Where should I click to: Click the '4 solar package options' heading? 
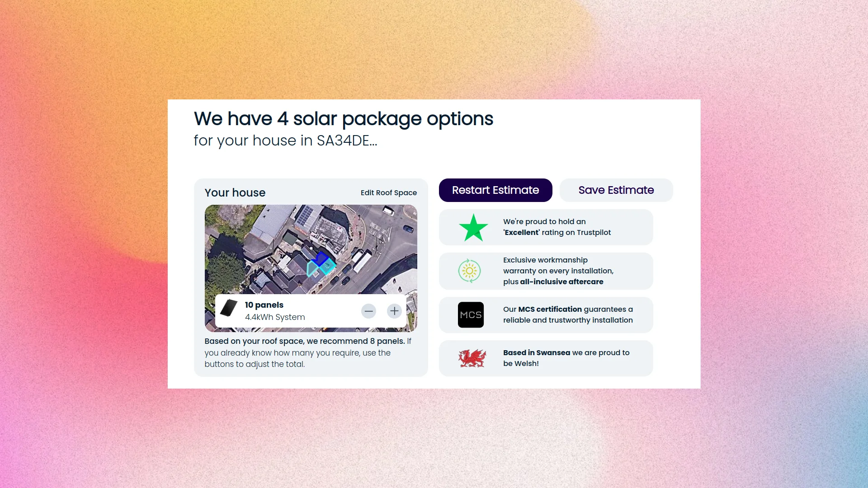[343, 119]
